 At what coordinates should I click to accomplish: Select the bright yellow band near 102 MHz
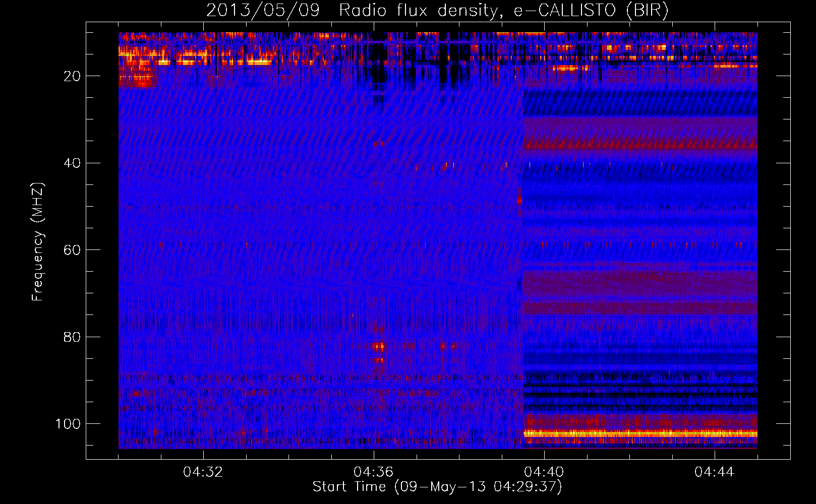point(640,433)
